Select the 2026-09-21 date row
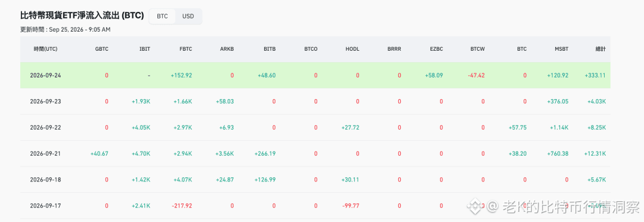 click(x=315, y=153)
